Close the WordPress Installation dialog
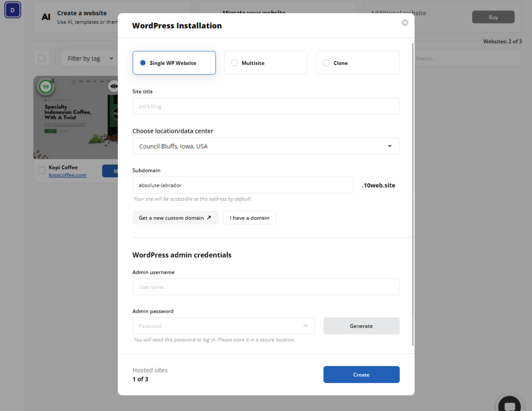This screenshot has width=532, height=411. coord(405,23)
